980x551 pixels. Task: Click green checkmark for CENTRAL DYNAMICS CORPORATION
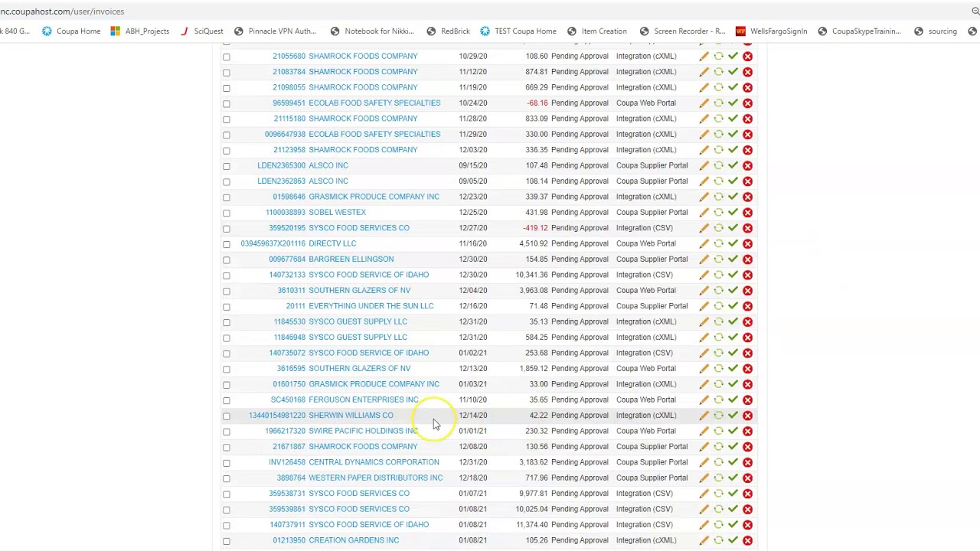click(x=733, y=462)
